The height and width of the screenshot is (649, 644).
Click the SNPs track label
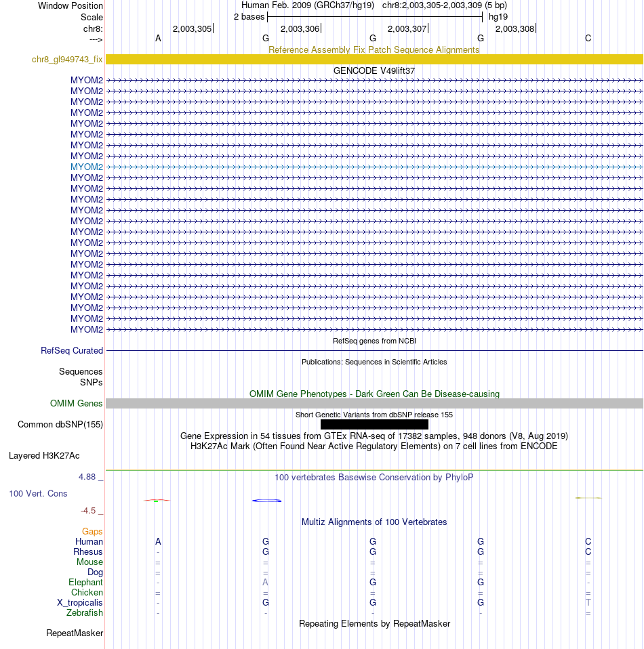[x=91, y=383]
